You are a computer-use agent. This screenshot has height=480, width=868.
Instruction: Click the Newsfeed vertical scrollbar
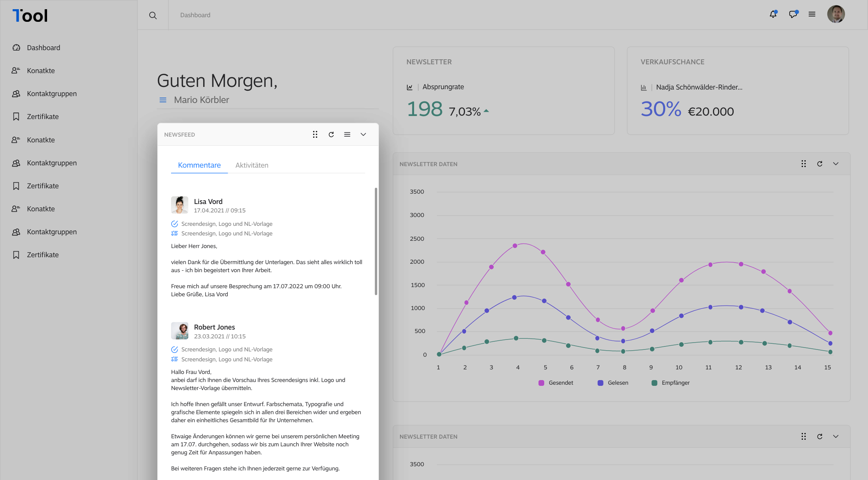click(x=376, y=241)
